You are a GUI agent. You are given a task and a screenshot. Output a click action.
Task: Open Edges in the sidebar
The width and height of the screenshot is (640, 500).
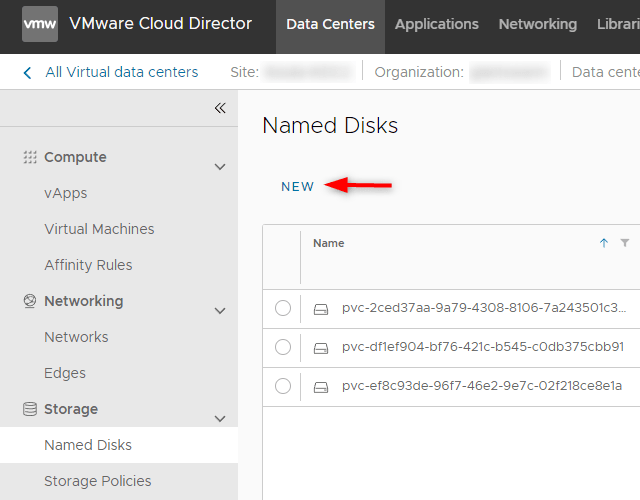[65, 373]
